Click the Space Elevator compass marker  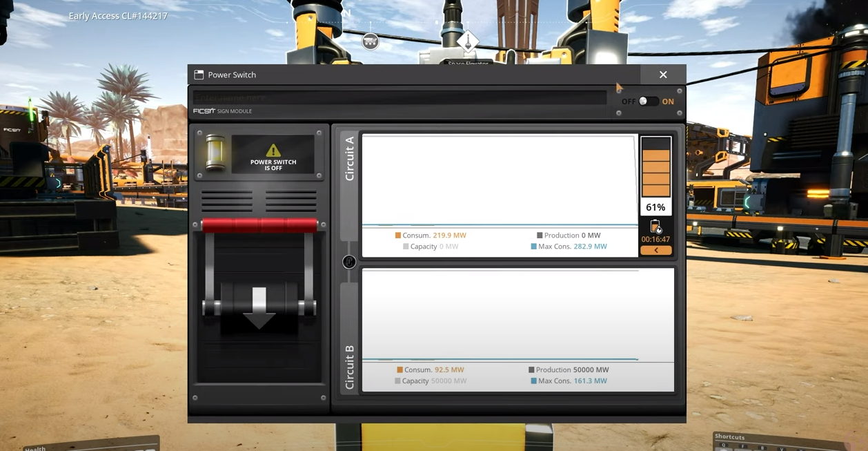468,43
